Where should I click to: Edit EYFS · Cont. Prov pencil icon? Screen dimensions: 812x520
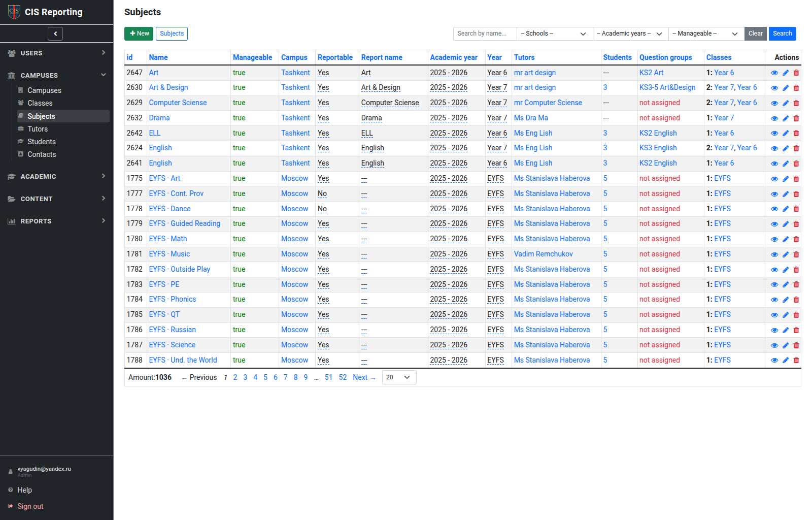tap(786, 194)
